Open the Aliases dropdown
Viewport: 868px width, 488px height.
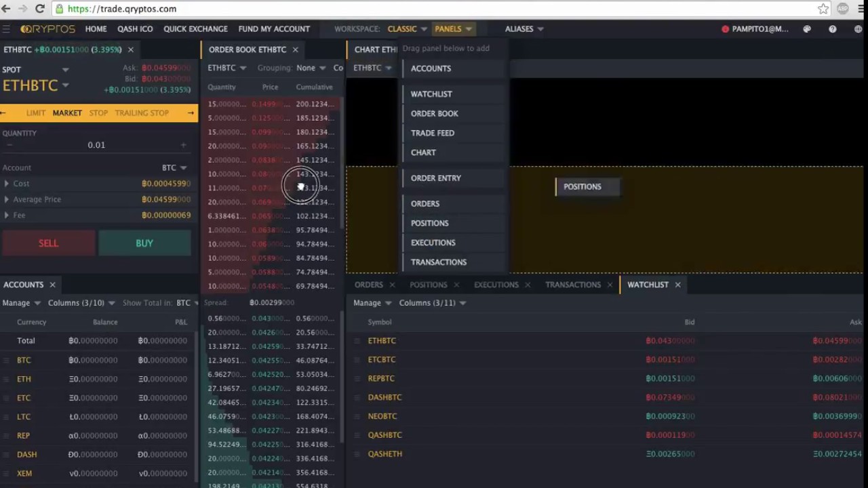(524, 29)
